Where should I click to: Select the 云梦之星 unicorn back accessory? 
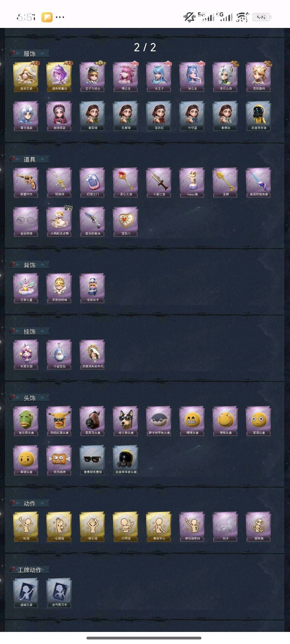click(x=26, y=288)
